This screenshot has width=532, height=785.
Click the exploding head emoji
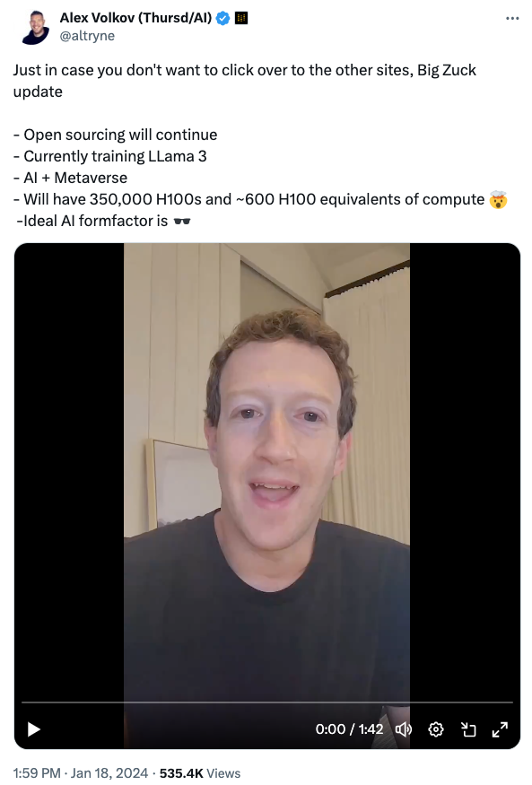click(x=499, y=200)
